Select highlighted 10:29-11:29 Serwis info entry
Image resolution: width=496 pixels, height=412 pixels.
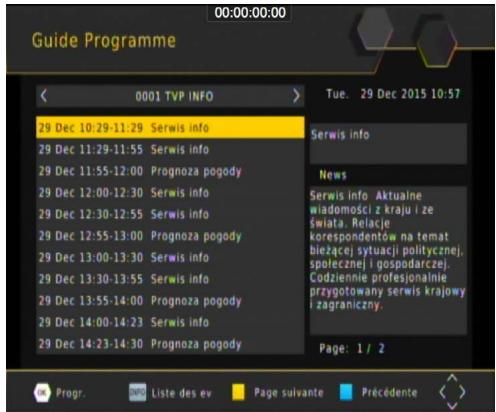pos(170,127)
